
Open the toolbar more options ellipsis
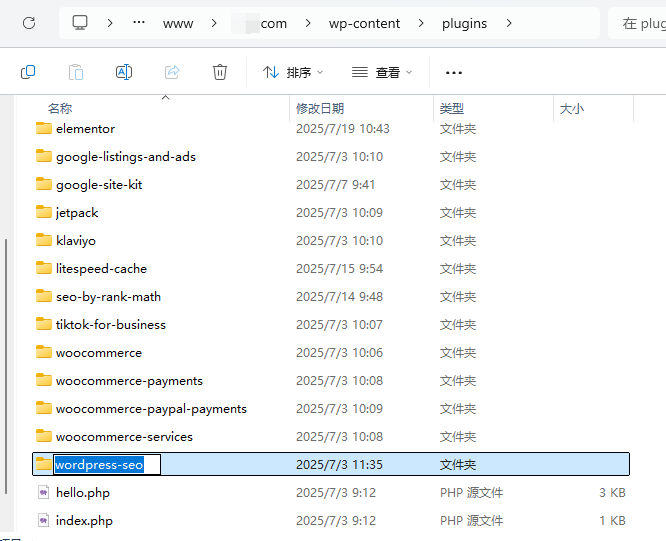coord(454,73)
